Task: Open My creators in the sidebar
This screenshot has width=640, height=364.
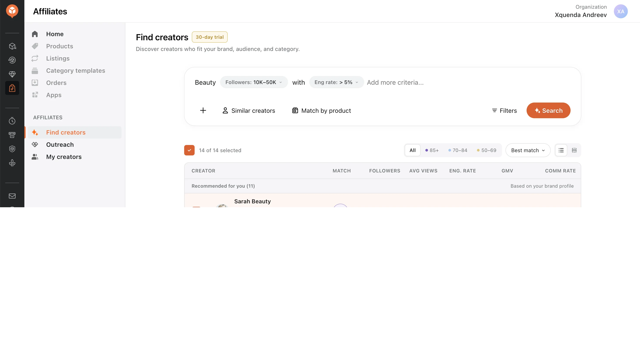Action: (x=64, y=157)
